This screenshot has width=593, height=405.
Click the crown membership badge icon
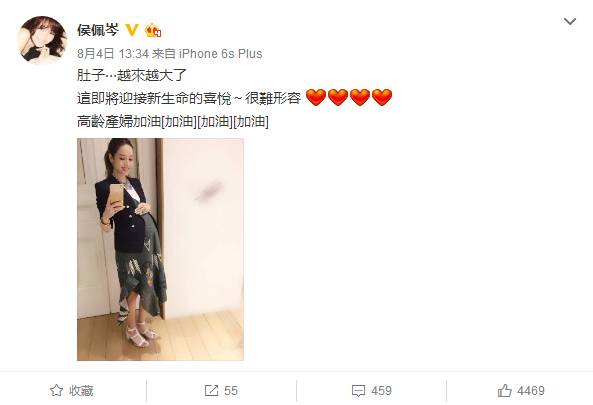coord(153,30)
